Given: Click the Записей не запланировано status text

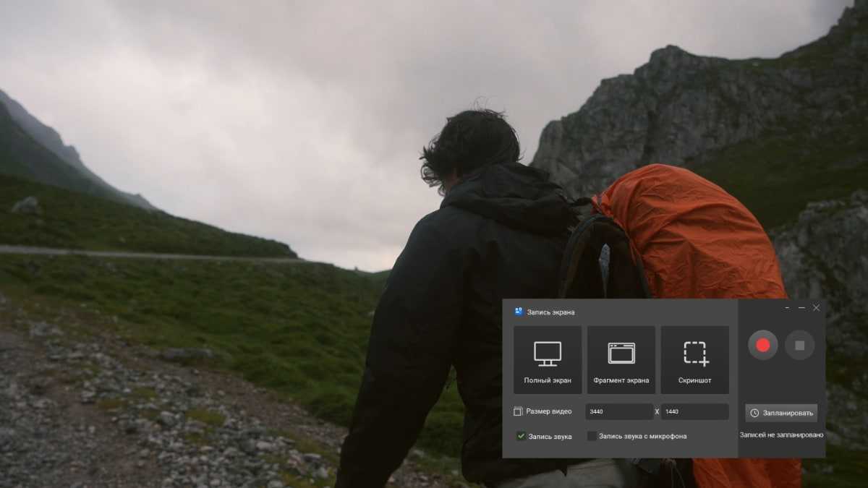Looking at the screenshot, I should click(x=781, y=435).
